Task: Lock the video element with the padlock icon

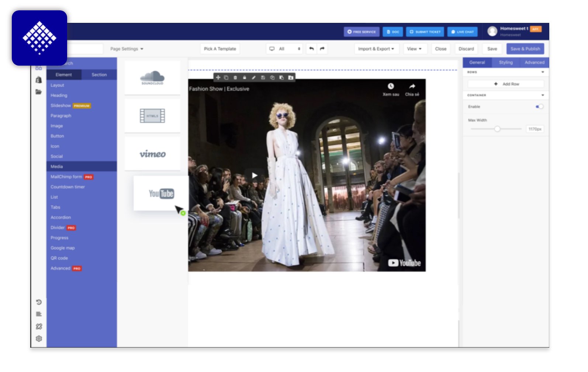Action: pyautogui.click(x=244, y=77)
